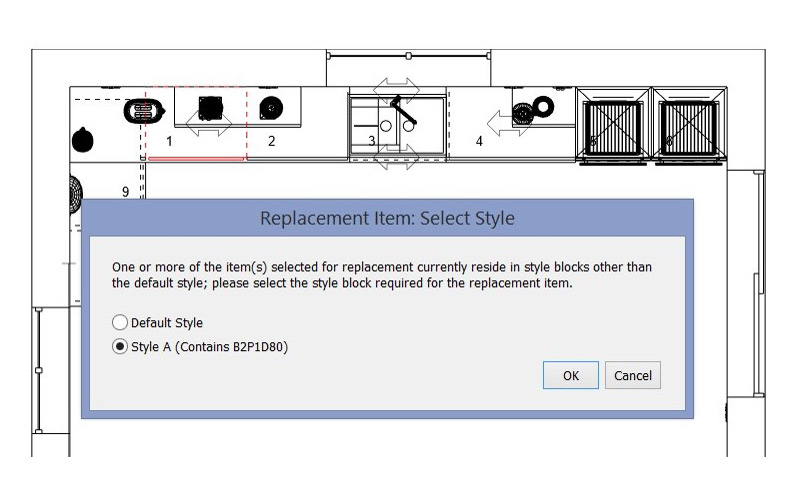Select the window at top wall
This screenshot has height=500, width=800.
pos(408,56)
